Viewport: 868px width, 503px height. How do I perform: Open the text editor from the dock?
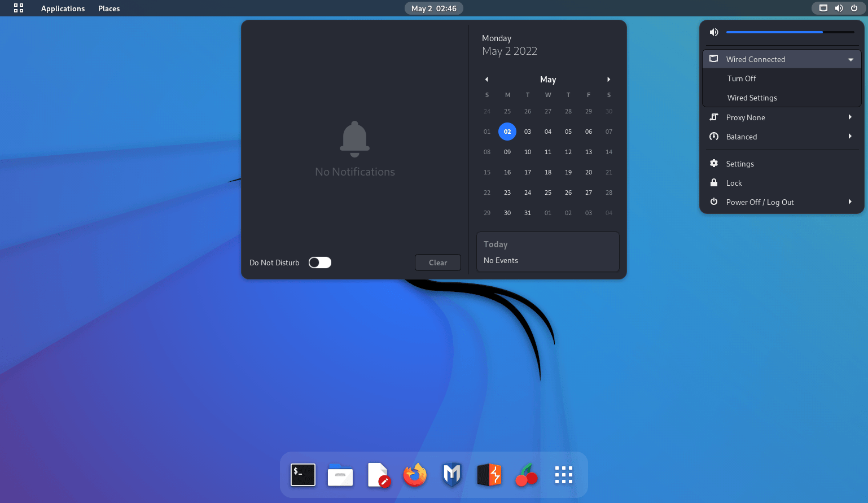tap(378, 475)
